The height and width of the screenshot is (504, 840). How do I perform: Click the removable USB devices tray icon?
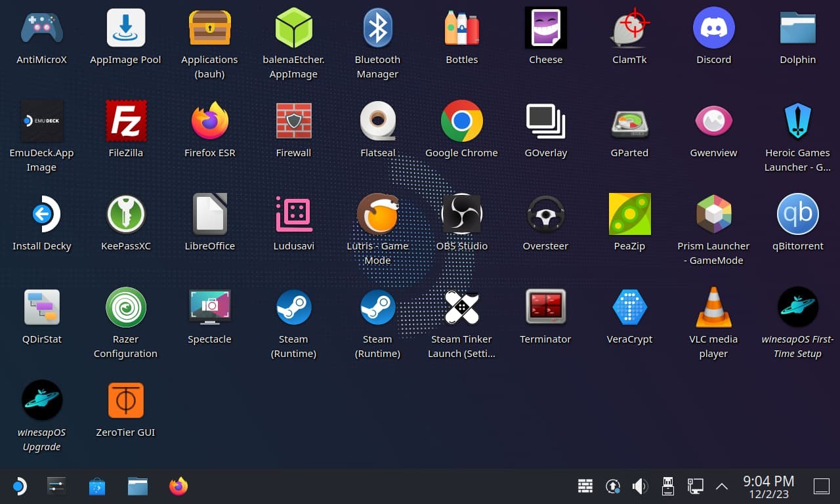click(667, 486)
